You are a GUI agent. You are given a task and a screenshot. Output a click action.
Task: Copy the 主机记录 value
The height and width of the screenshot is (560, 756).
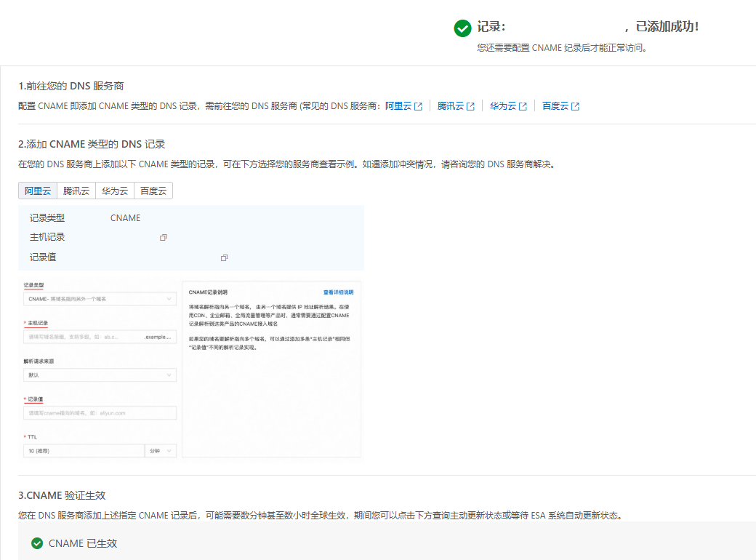(164, 238)
